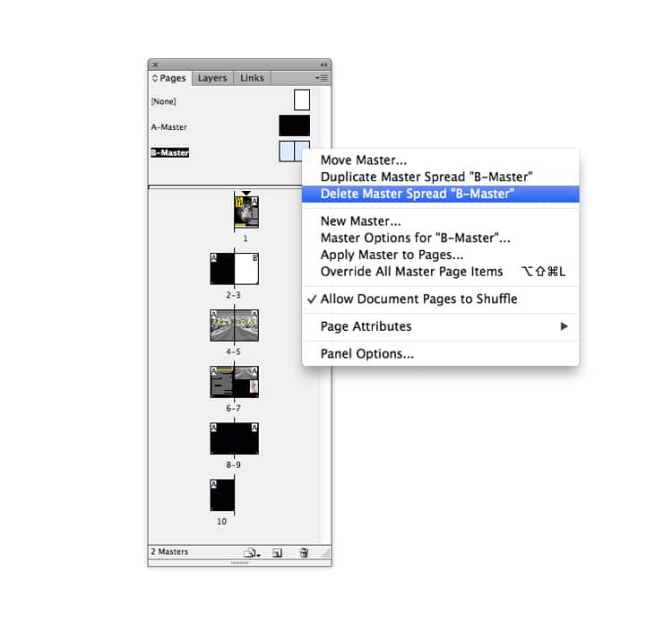Select the spread 6-7 thumbnail
672x642 pixels.
[235, 382]
